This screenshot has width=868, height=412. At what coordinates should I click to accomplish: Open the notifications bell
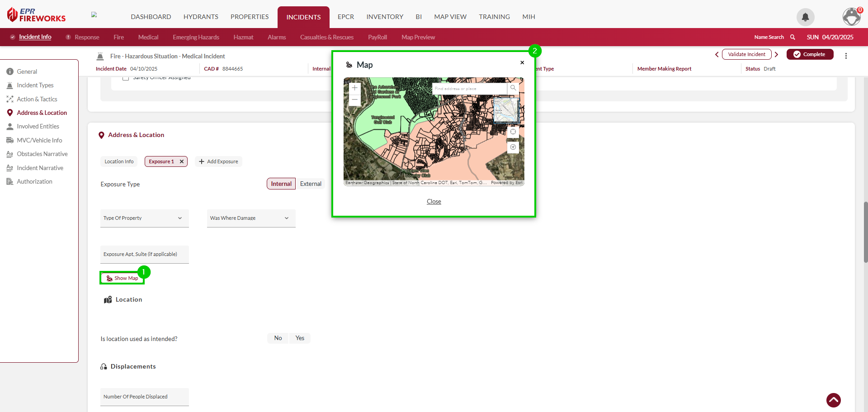coord(805,17)
